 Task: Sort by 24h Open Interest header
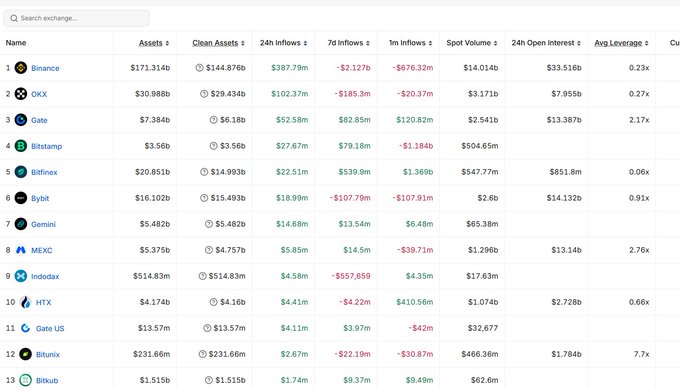546,43
